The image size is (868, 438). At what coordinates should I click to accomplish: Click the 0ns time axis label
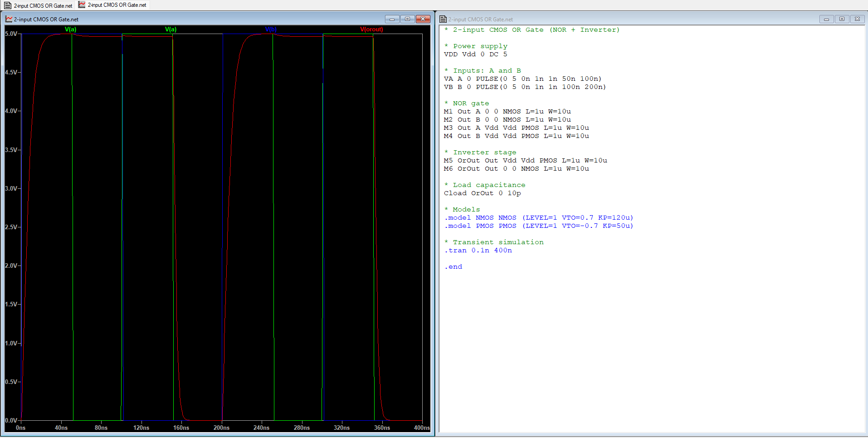20,428
